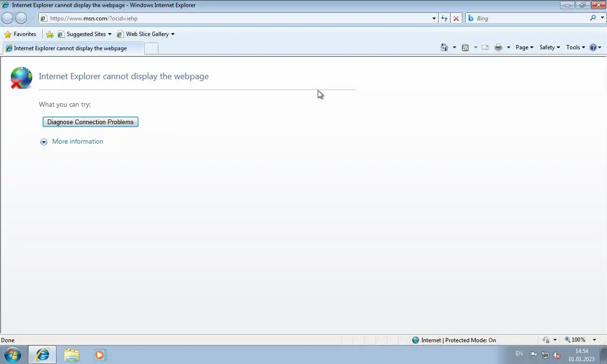Click the Done status bar text
Screen dimensions: 607x364
click(8, 340)
